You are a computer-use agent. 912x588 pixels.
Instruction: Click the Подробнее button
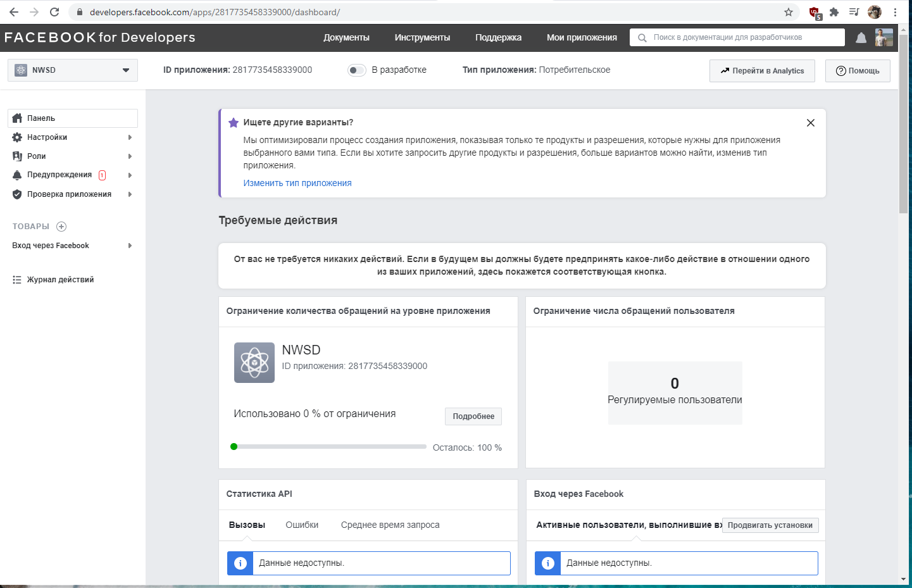[473, 416]
